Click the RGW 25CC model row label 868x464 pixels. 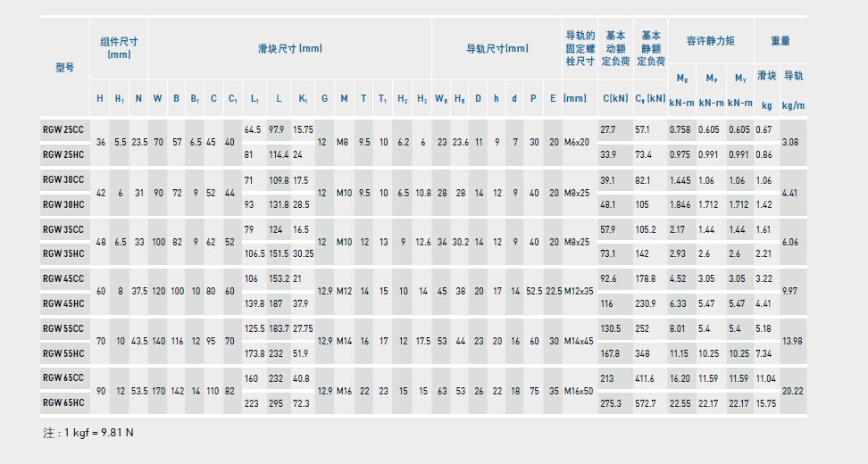63,130
